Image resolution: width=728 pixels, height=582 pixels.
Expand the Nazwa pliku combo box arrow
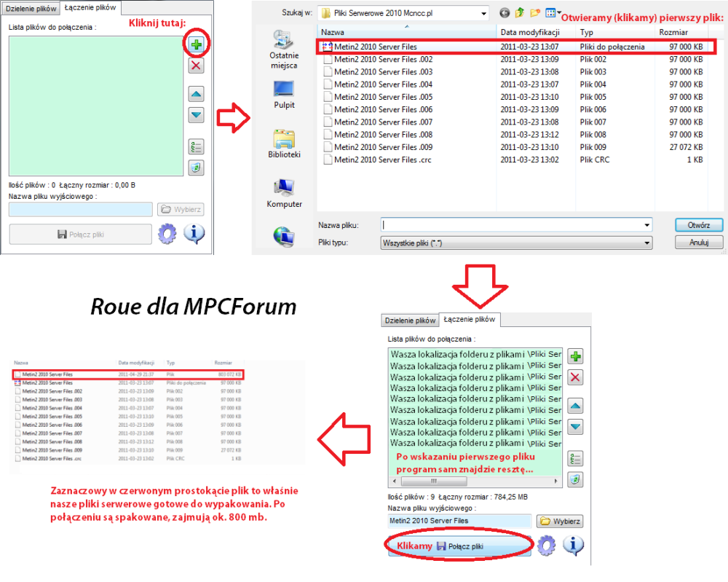point(646,225)
